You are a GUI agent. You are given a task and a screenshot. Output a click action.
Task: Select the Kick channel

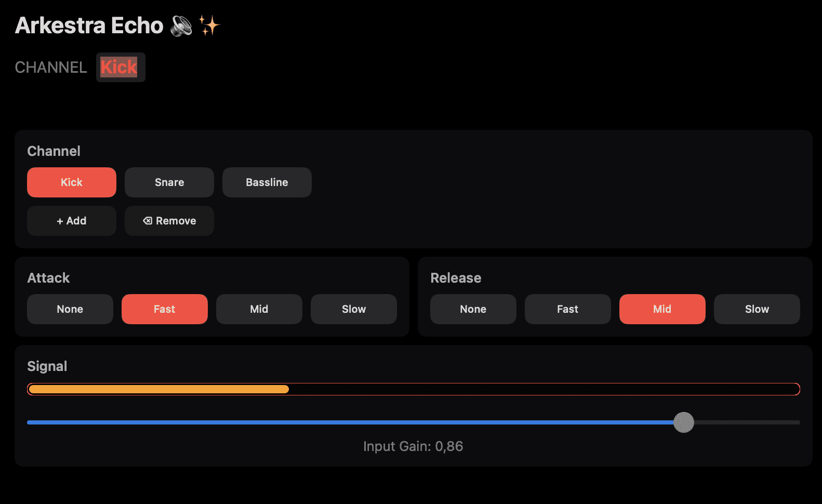pyautogui.click(x=72, y=182)
